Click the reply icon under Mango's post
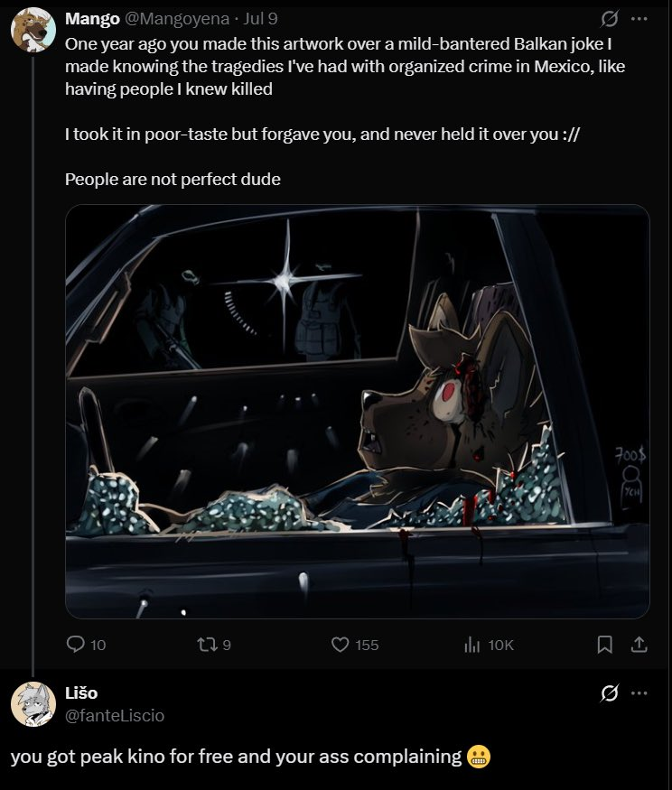 point(76,645)
